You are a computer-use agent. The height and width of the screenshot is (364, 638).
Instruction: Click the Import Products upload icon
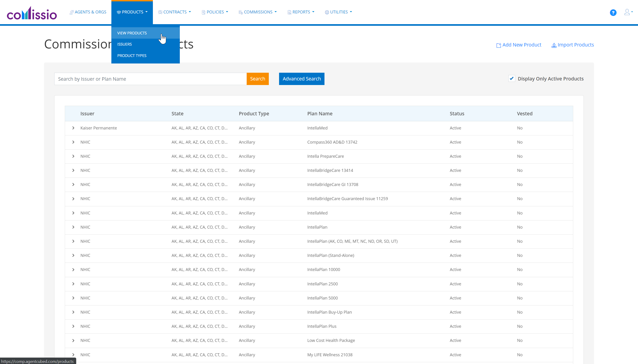(554, 45)
